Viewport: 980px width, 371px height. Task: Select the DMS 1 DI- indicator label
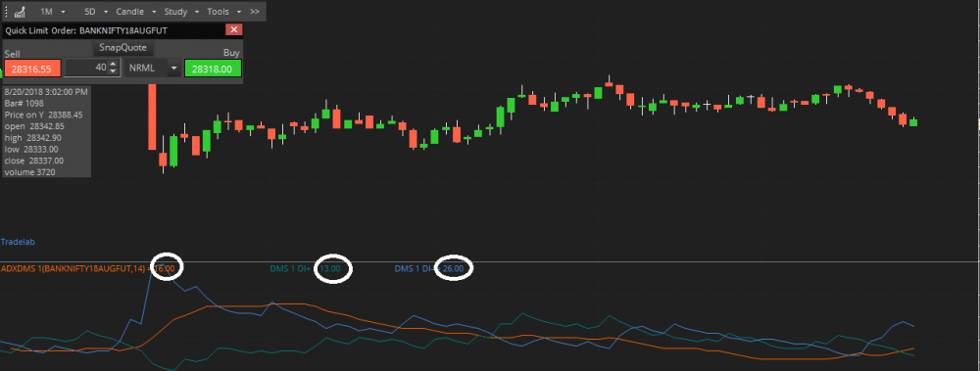[x=415, y=268]
